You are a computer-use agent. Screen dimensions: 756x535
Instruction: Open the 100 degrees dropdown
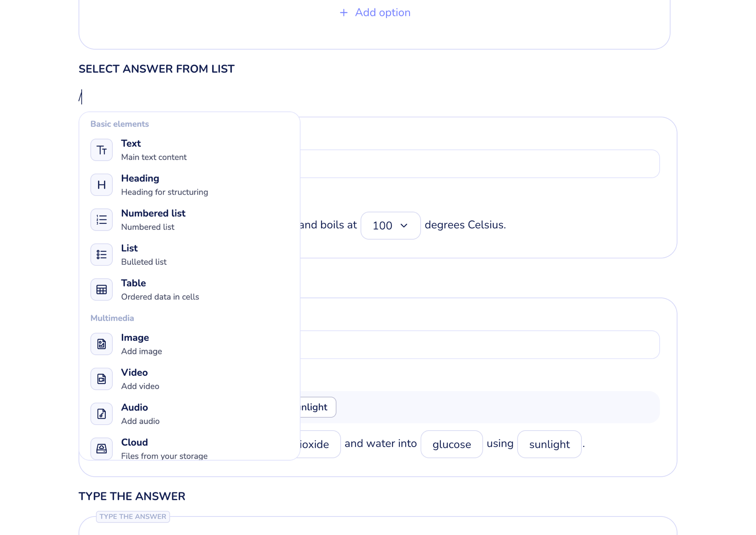(390, 226)
